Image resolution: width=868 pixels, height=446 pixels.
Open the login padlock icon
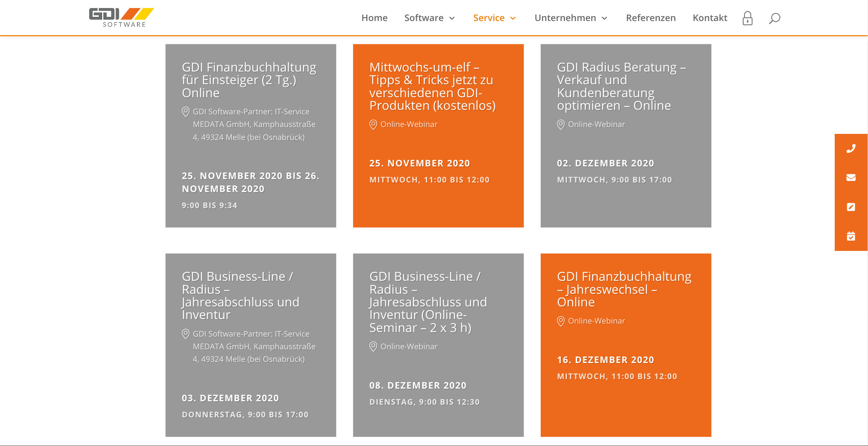[747, 18]
